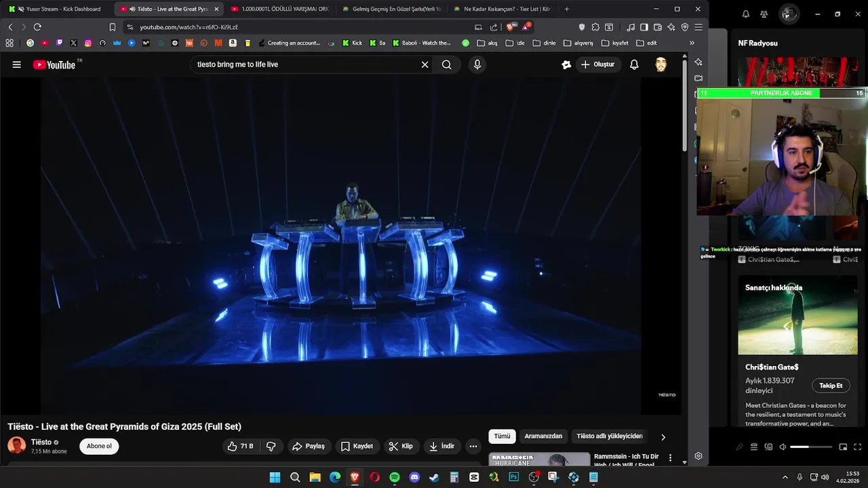Viewport: 868px width, 488px height.
Task: Click the 'Oluştur' create button
Action: click(x=597, y=64)
